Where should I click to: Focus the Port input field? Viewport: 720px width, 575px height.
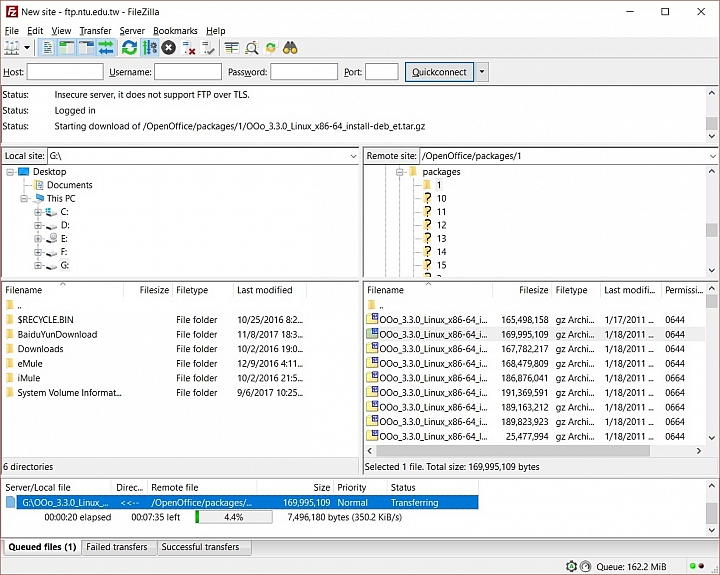[x=382, y=72]
